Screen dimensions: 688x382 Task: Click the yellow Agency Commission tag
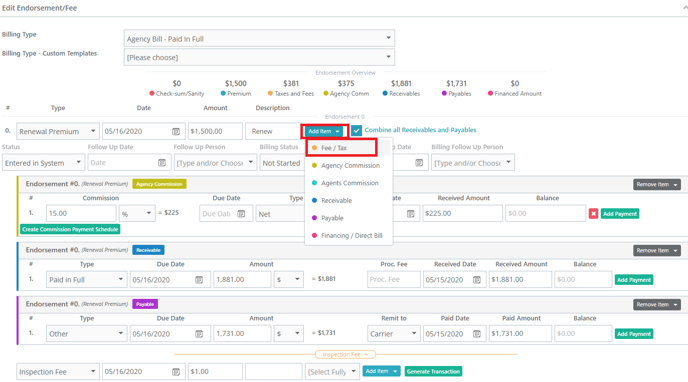[159, 184]
